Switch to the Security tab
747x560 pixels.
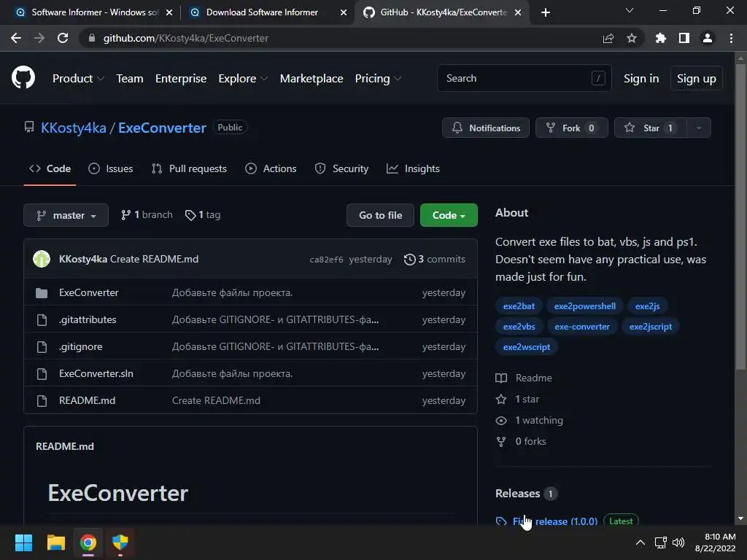341,168
